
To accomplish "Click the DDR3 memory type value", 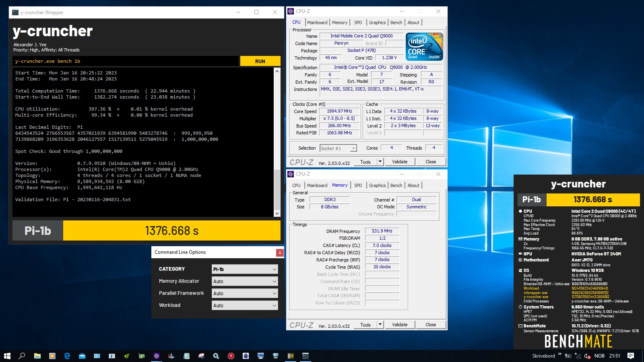I will coord(330,200).
